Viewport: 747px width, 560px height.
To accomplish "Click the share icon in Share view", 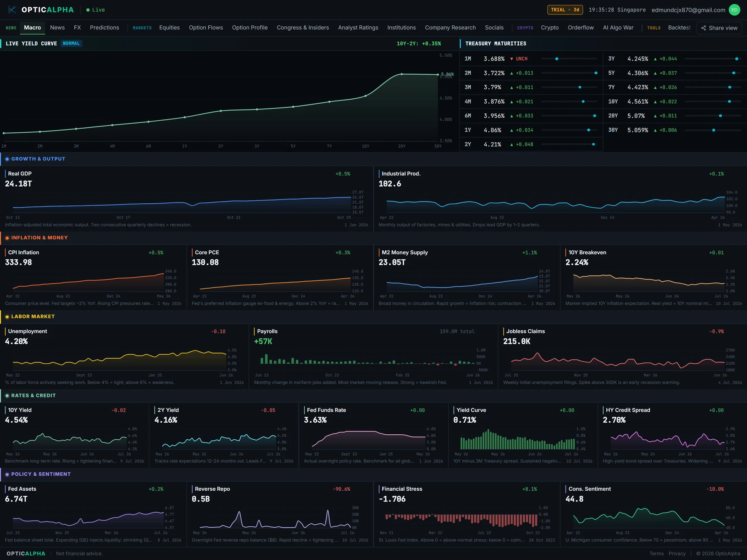I will pos(703,28).
